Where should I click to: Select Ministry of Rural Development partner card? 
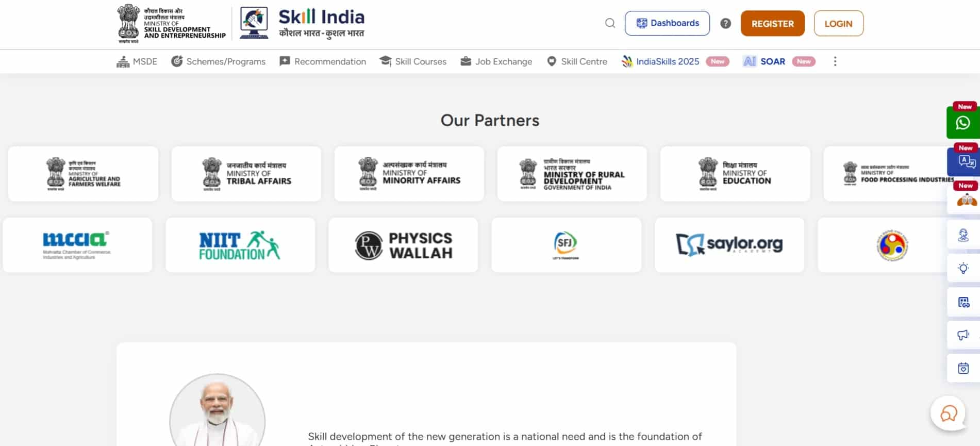point(572,174)
